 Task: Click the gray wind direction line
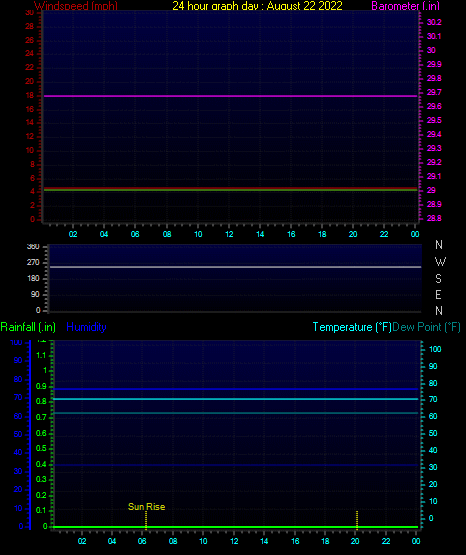point(235,267)
